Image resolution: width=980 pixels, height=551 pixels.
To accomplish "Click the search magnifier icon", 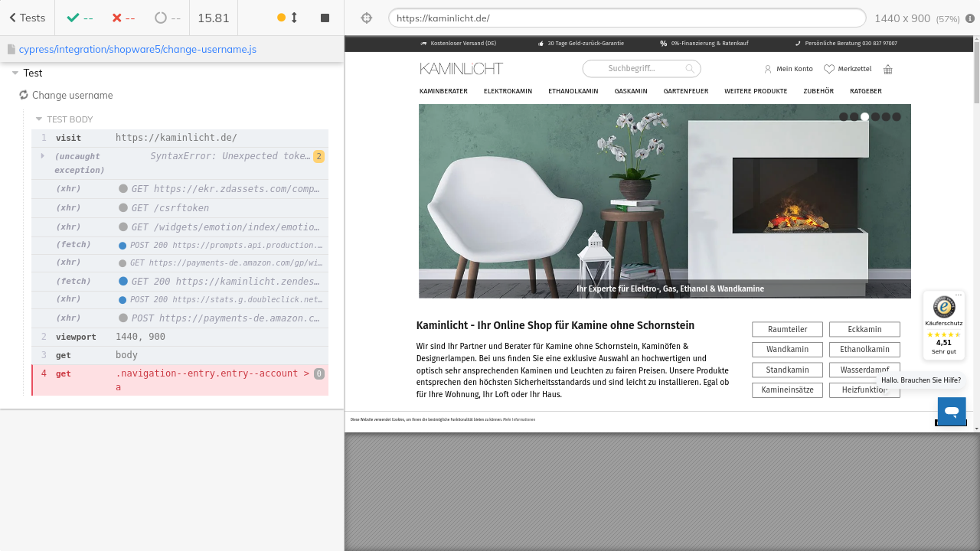I will pos(689,69).
